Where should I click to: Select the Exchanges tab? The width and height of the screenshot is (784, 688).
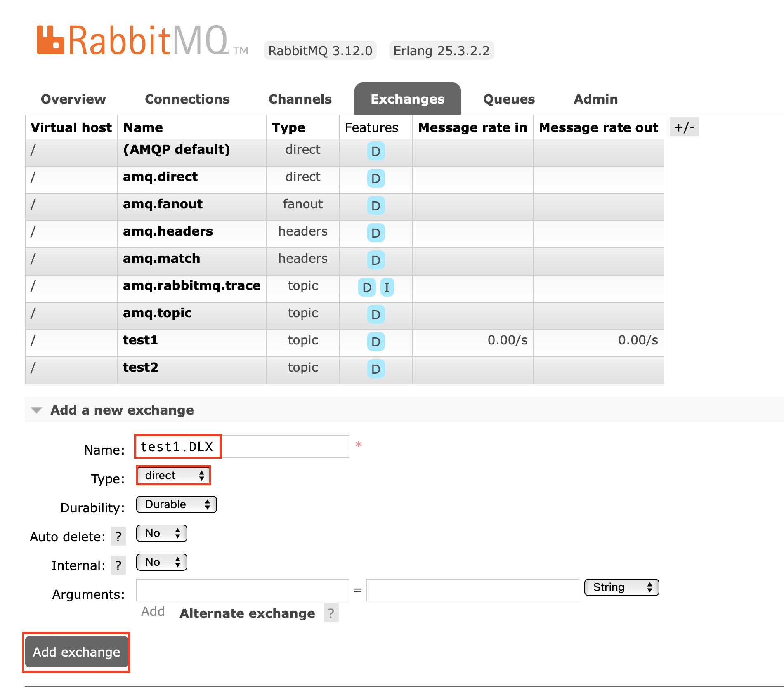click(408, 99)
